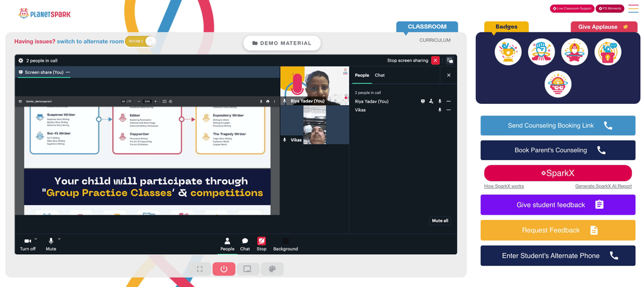Open call settings gear icon
Image resolution: width=644 pixels, height=287 pixels.
point(21,61)
